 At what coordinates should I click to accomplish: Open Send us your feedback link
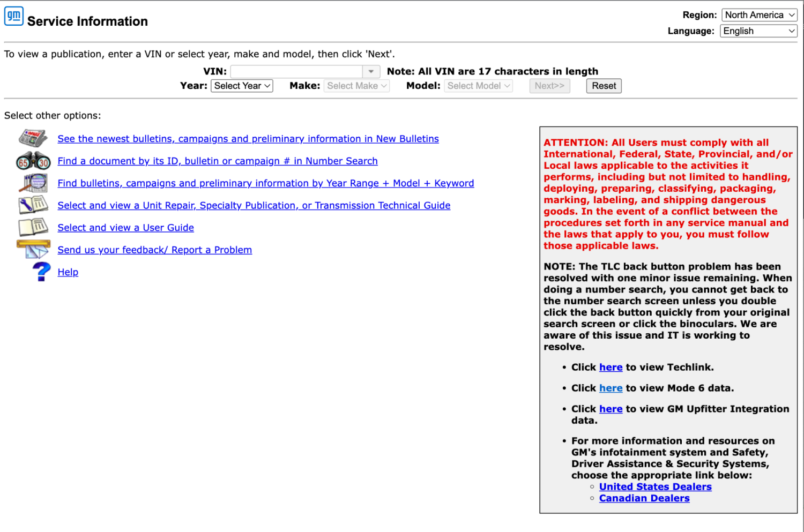(x=155, y=250)
